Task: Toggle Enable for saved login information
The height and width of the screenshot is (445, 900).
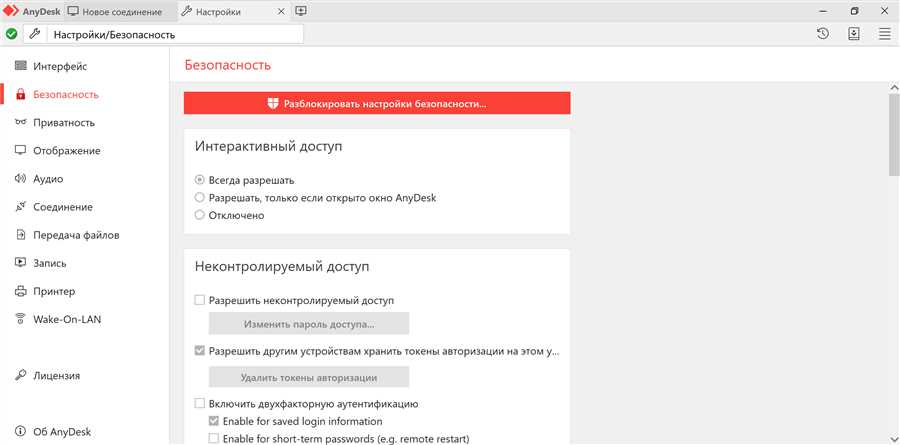Action: coord(214,421)
